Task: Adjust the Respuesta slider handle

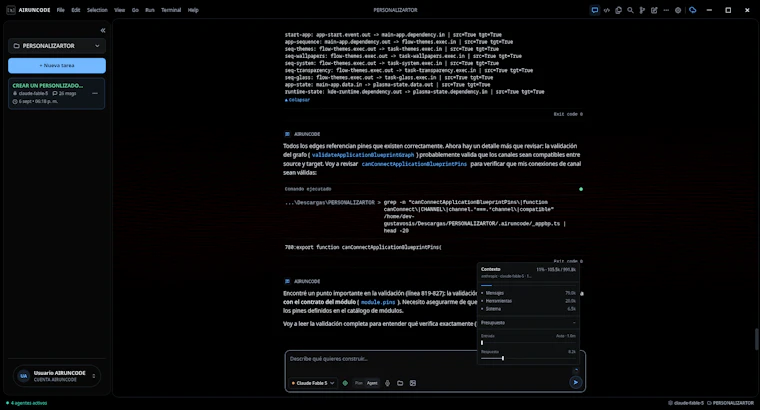Action: (503, 358)
